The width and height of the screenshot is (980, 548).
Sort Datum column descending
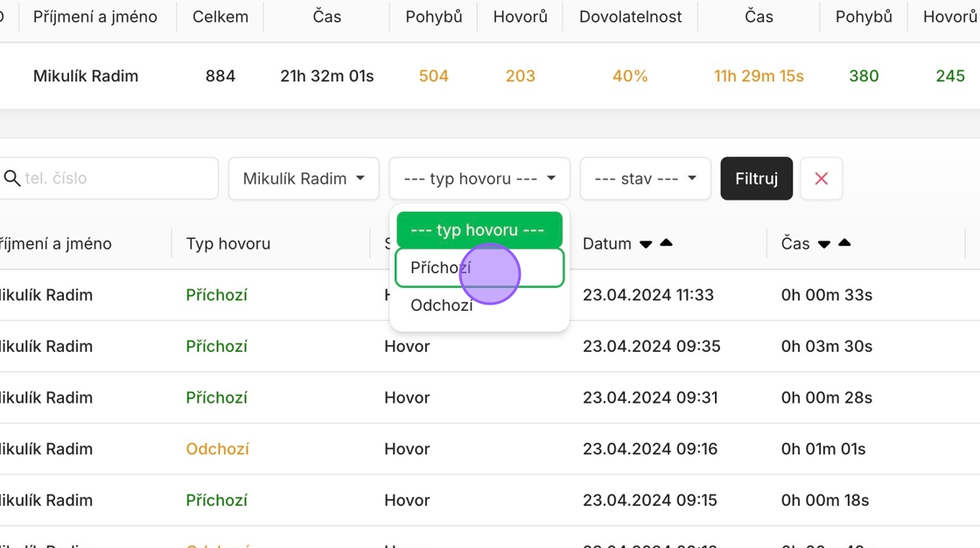(646, 244)
